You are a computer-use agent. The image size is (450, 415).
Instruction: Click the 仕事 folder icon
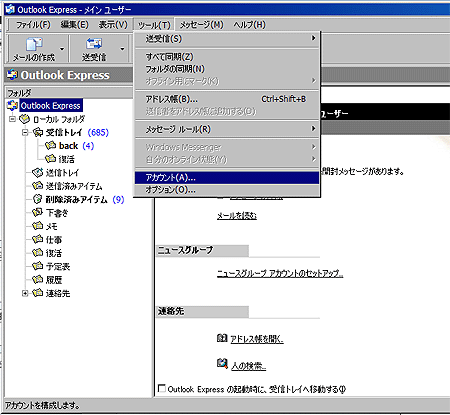[38, 239]
